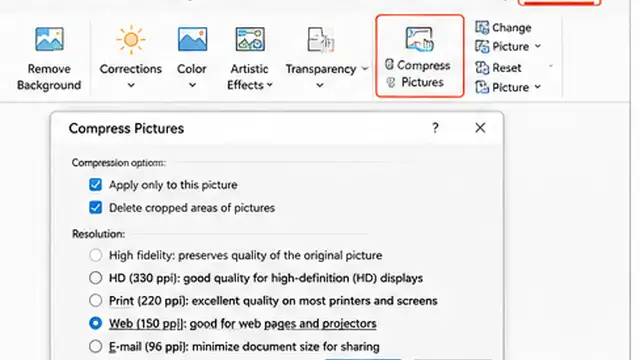The image size is (640, 360).
Task: Open the Reset Picture dropdown chevron
Action: point(538,87)
